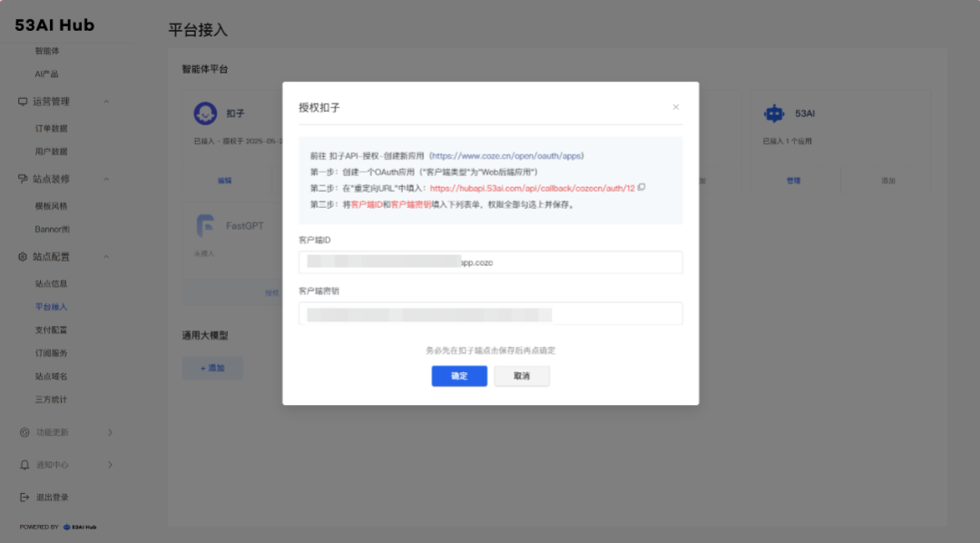Screen dimensions: 980x543
Task: Click the 务必先在扣子端点击保存后再点确定 hint text
Action: coord(491,350)
